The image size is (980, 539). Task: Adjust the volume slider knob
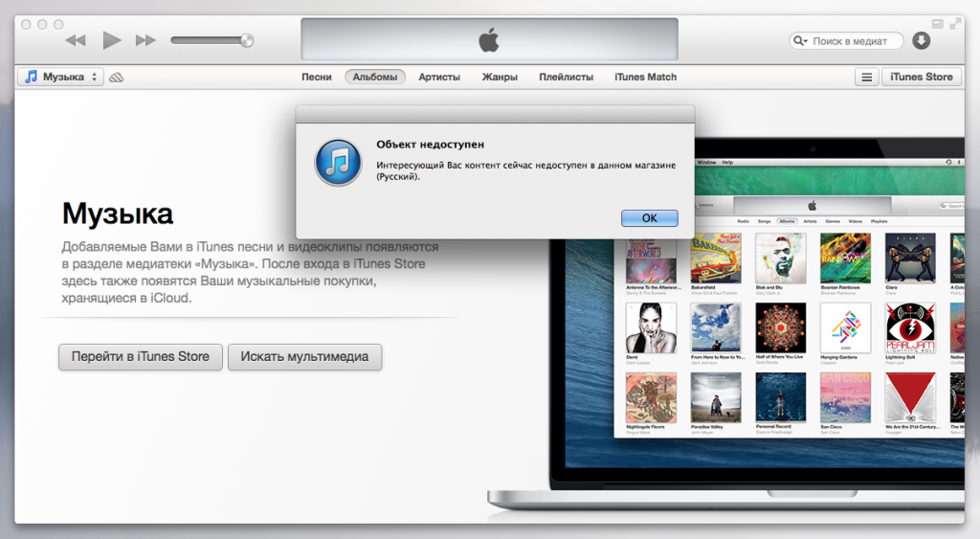point(247,40)
